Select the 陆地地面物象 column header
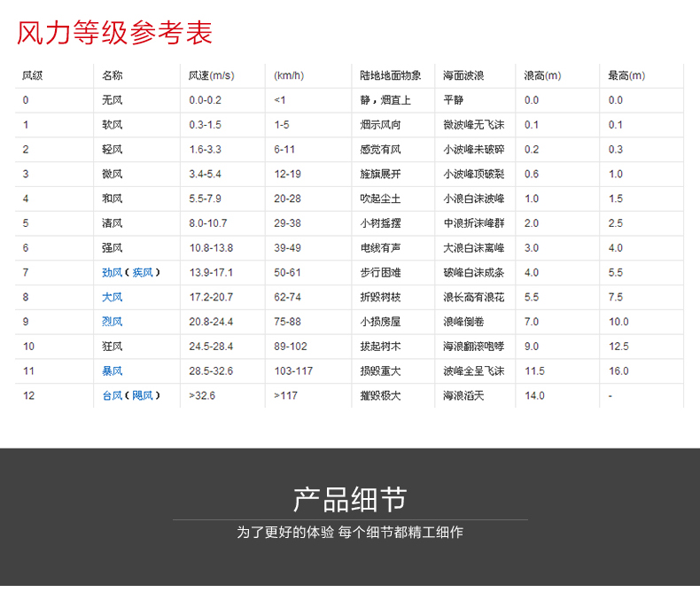700x608 pixels. [391, 75]
